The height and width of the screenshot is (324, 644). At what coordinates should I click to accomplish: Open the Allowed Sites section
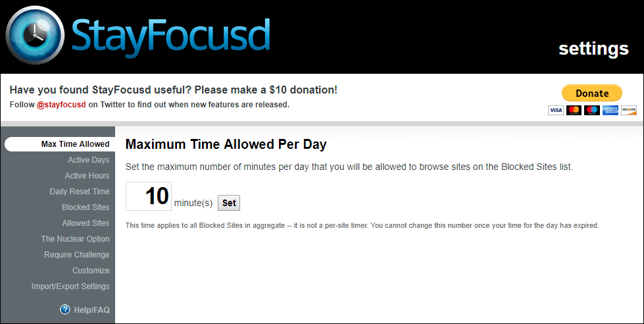pos(86,223)
